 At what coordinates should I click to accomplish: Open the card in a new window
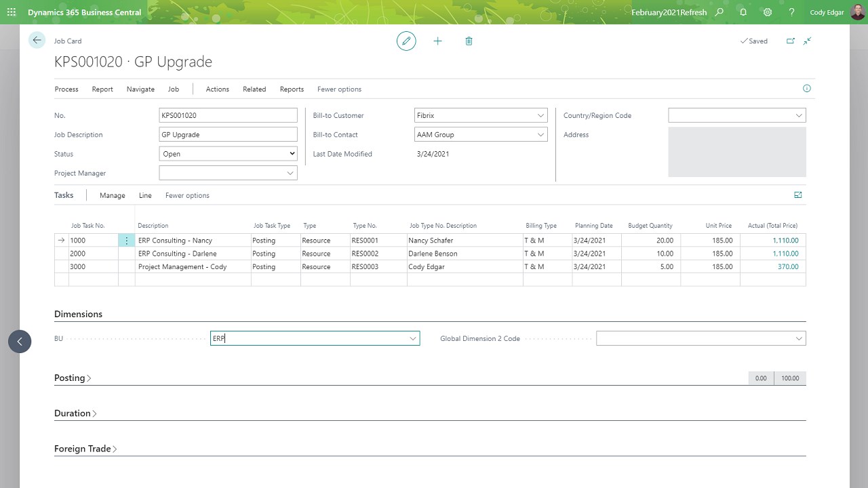click(790, 41)
